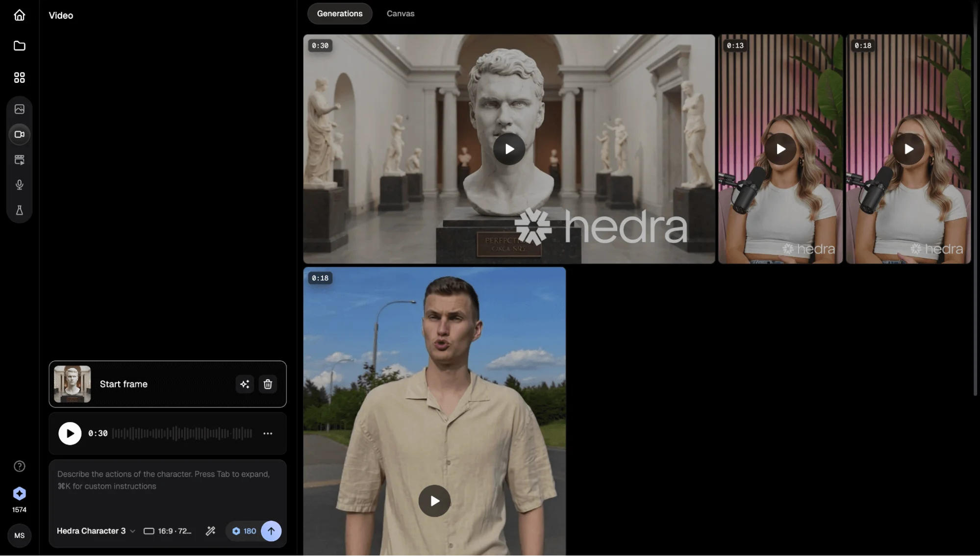The height and width of the screenshot is (556, 980).
Task: Open the microphone audio icon
Action: (x=19, y=185)
